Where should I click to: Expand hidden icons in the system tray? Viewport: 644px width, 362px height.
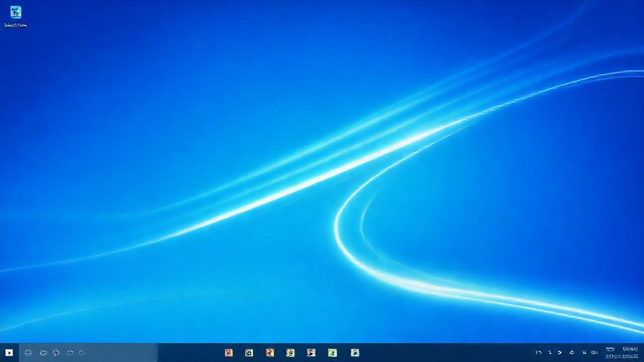click(x=538, y=352)
